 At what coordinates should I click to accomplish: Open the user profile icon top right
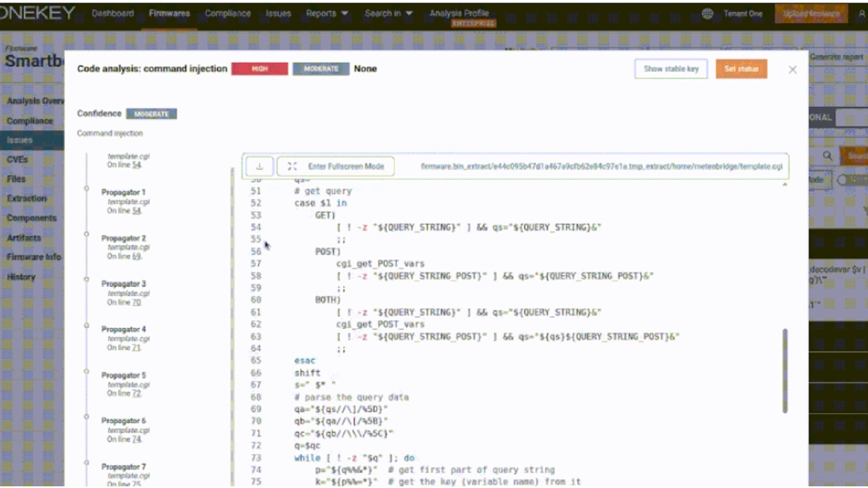click(861, 13)
